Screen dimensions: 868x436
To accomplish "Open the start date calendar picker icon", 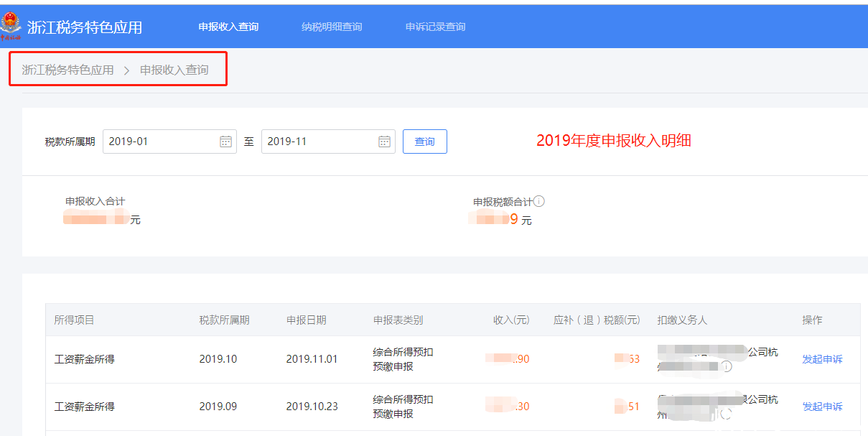I will pyautogui.click(x=226, y=142).
